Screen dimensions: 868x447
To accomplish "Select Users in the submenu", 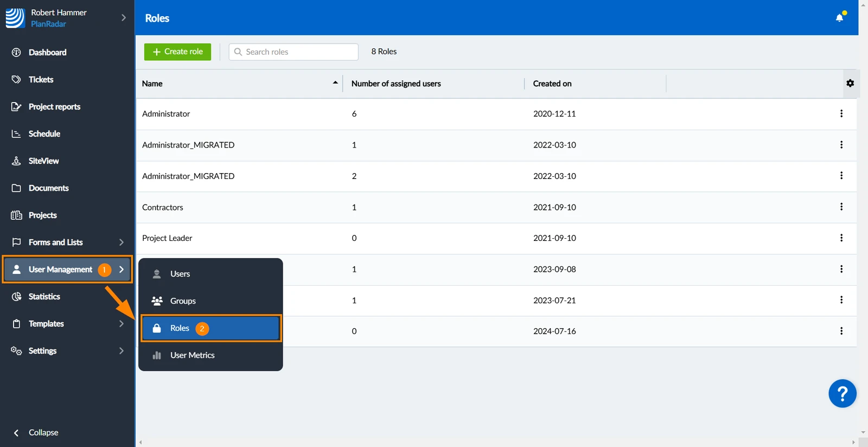I will pyautogui.click(x=210, y=274).
